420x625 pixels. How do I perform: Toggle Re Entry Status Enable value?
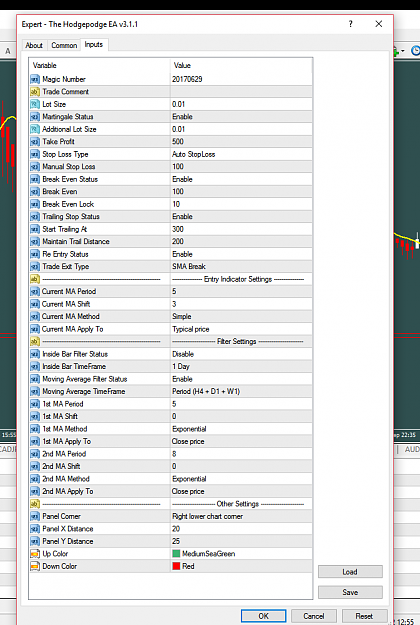click(241, 254)
